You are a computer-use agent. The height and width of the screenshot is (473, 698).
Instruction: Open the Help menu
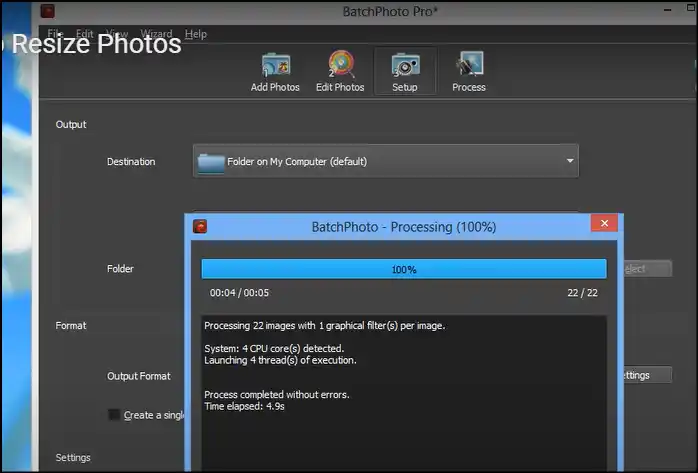click(x=195, y=34)
